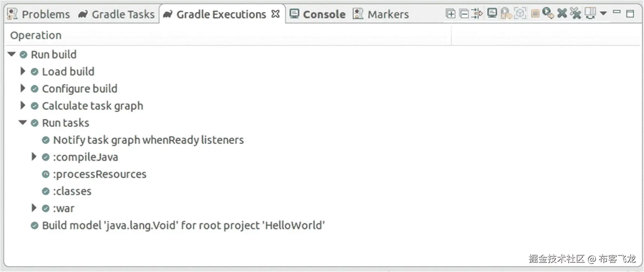Image resolution: width=644 pixels, height=272 pixels.
Task: Open the view menu dropdown arrow
Action: [x=603, y=13]
